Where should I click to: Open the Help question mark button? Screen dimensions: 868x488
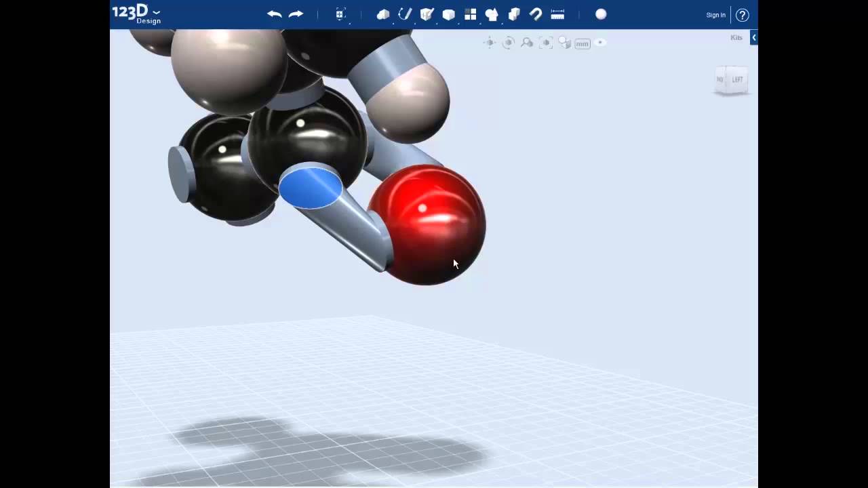click(743, 15)
